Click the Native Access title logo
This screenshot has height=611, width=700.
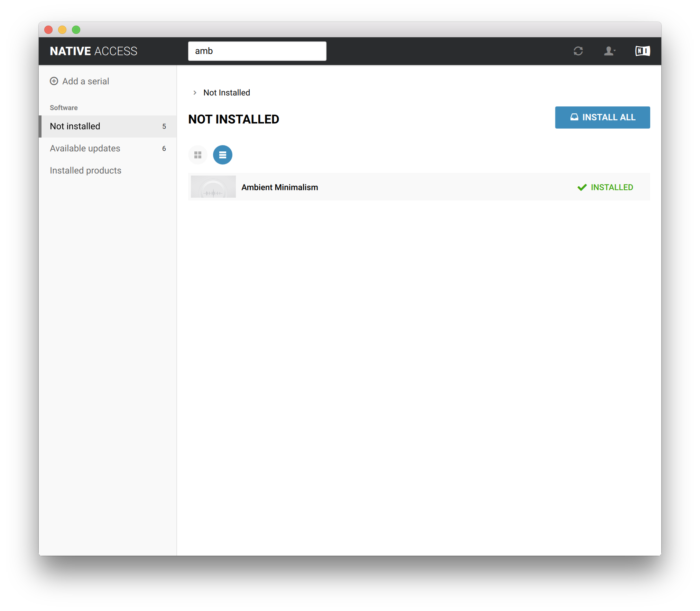[x=93, y=51]
